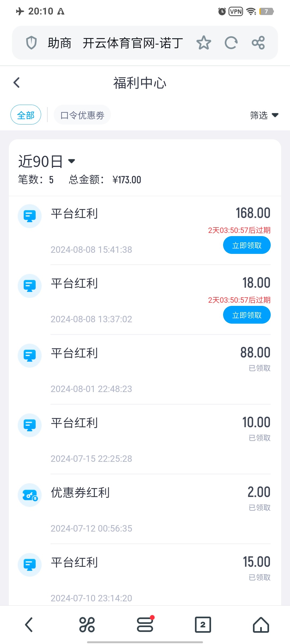Viewport: 290px width, 644px height.
Task: Tap the share icon in address bar
Action: (x=258, y=43)
